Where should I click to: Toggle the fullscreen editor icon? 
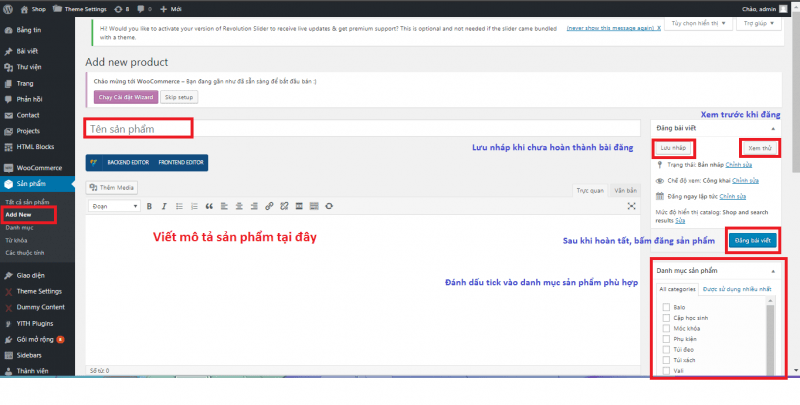click(631, 206)
